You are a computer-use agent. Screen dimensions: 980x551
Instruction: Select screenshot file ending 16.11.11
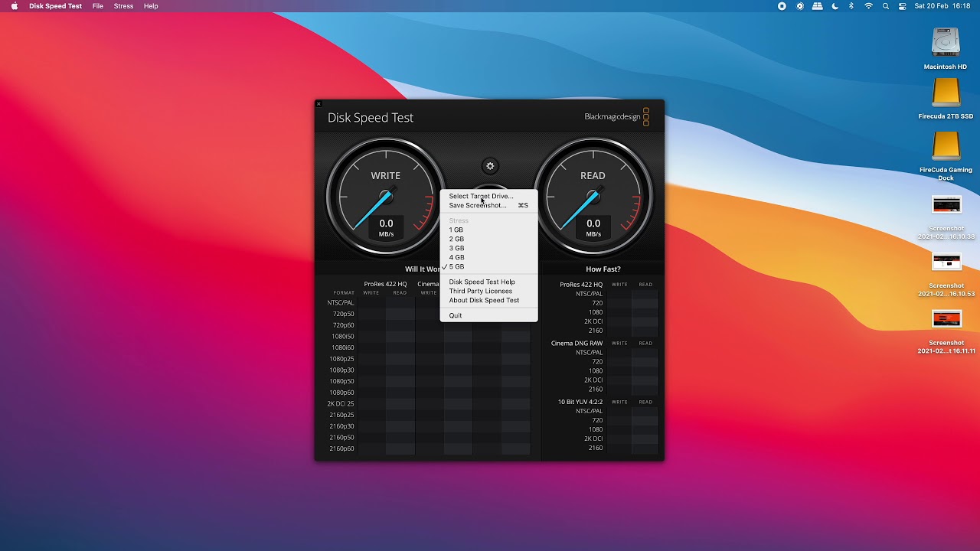[946, 318]
